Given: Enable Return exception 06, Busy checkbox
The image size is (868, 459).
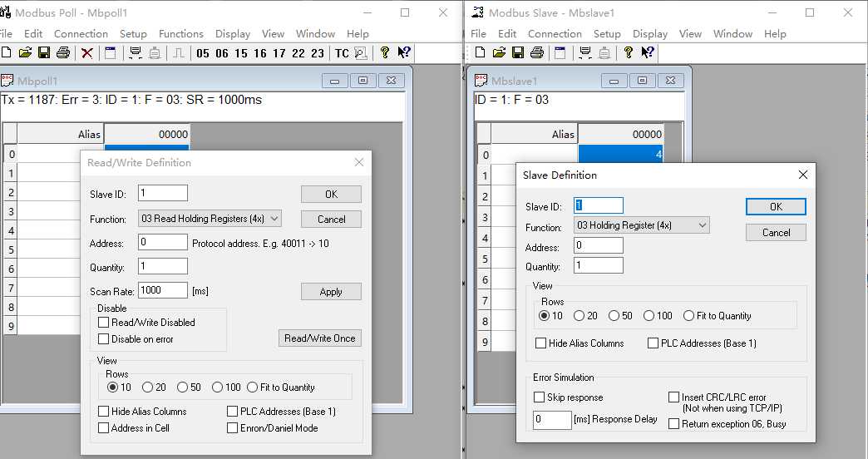Looking at the screenshot, I should pos(673,424).
